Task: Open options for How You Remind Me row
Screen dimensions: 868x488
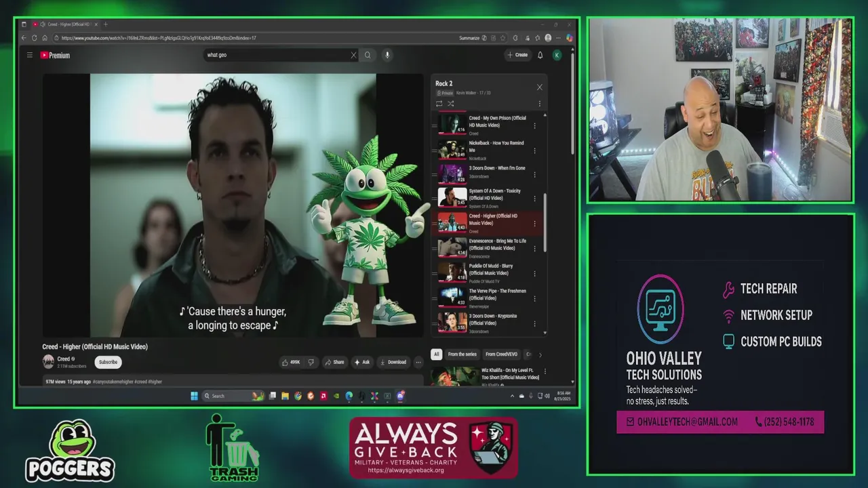Action: tap(534, 150)
